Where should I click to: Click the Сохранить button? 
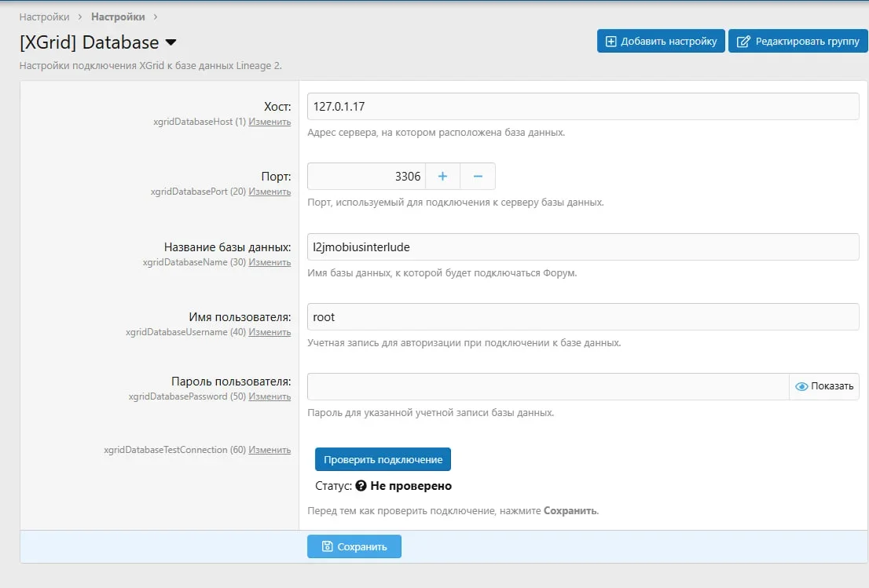click(354, 546)
